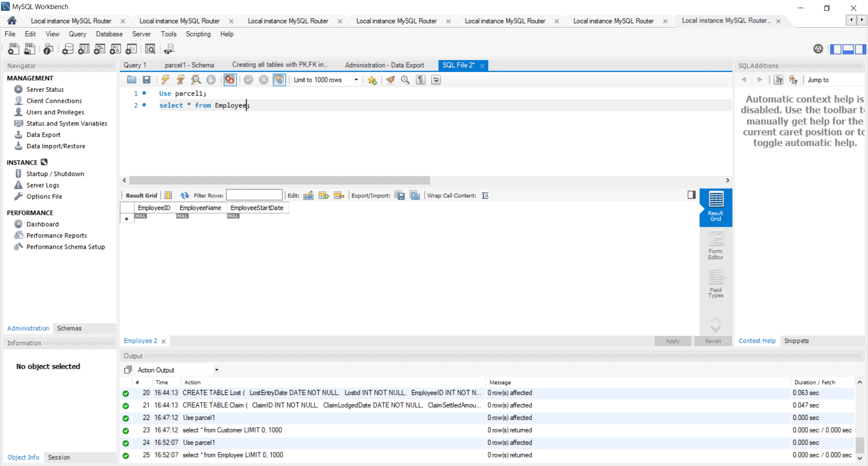Insert new row icon
This screenshot has height=466, width=868.
click(x=324, y=195)
